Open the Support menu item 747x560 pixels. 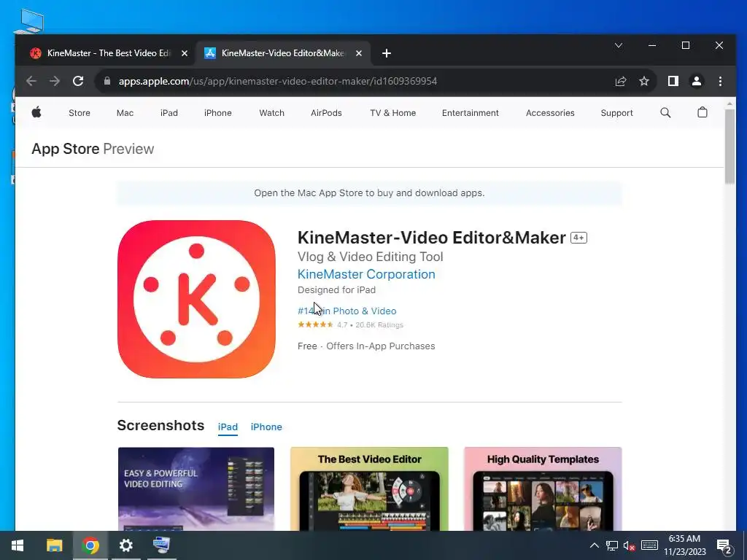(x=617, y=113)
